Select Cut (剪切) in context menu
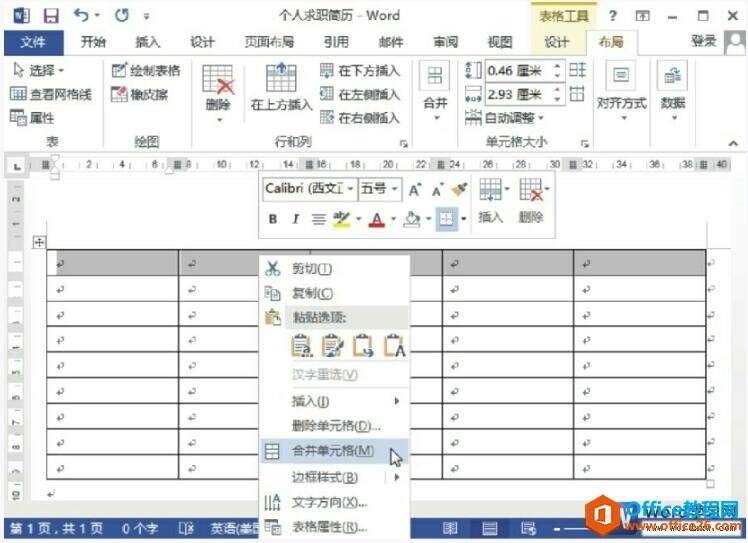Image resolution: width=748 pixels, height=543 pixels. 335,269
